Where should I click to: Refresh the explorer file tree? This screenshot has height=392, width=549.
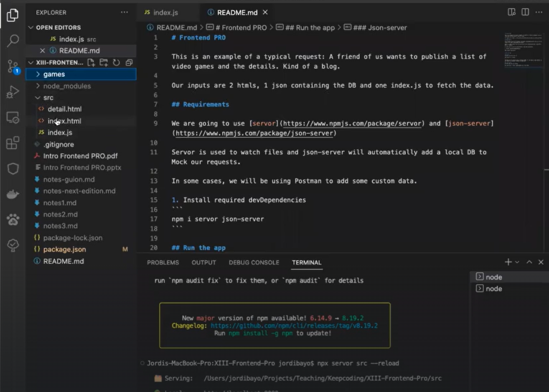point(116,63)
